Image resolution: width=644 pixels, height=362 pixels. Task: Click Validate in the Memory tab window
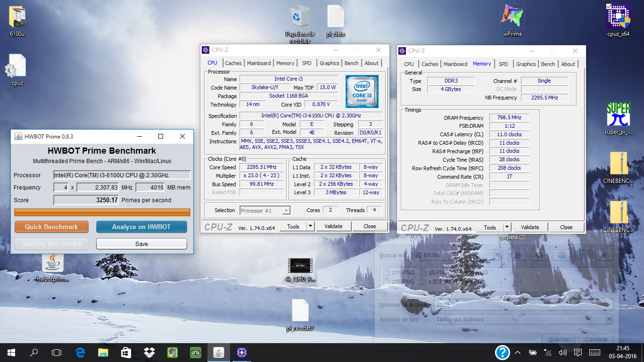coord(530,227)
